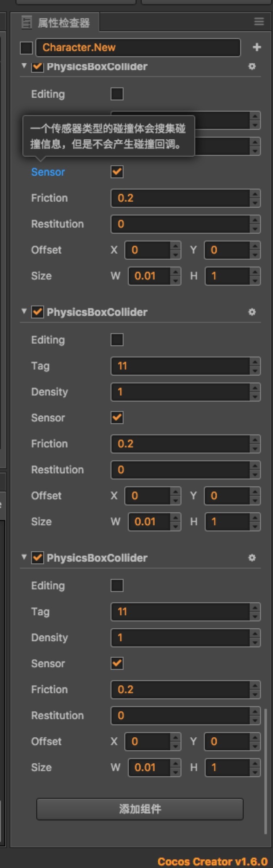Open the inspector panel hamburger menu

[259, 22]
